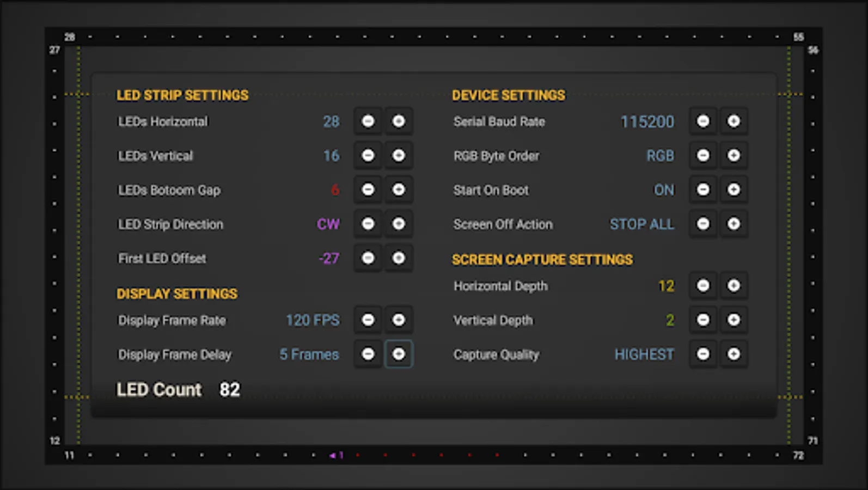Image resolution: width=868 pixels, height=490 pixels.
Task: Click the purple LED 1 start marker
Action: (x=336, y=455)
